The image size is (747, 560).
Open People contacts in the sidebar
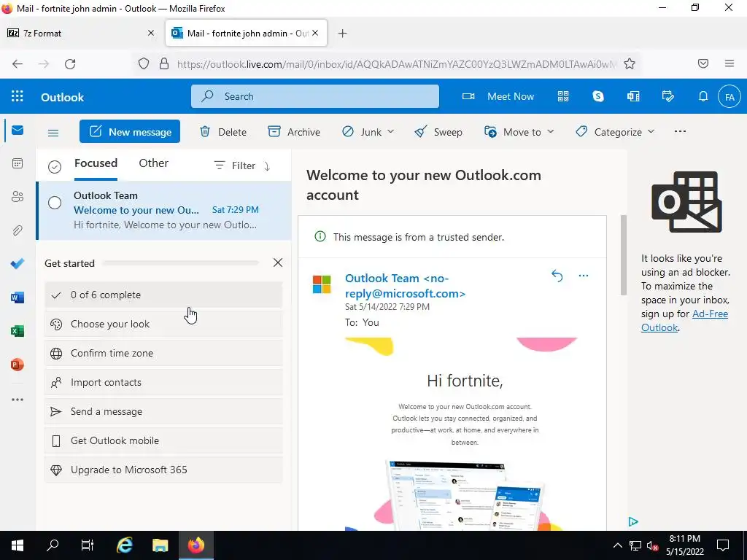(x=18, y=197)
